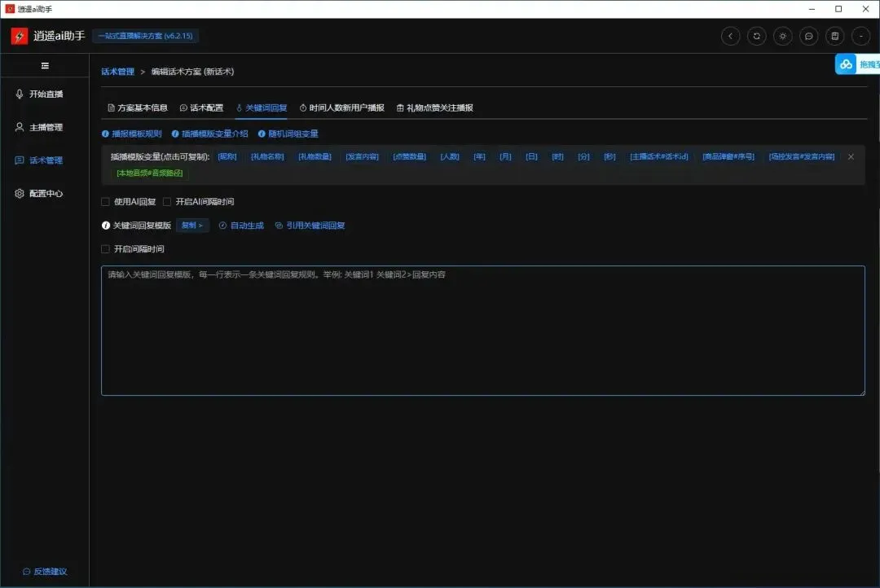This screenshot has height=588, width=880.
Task: Copy the [商品弹窗#序号] variable tag
Action: (x=728, y=156)
